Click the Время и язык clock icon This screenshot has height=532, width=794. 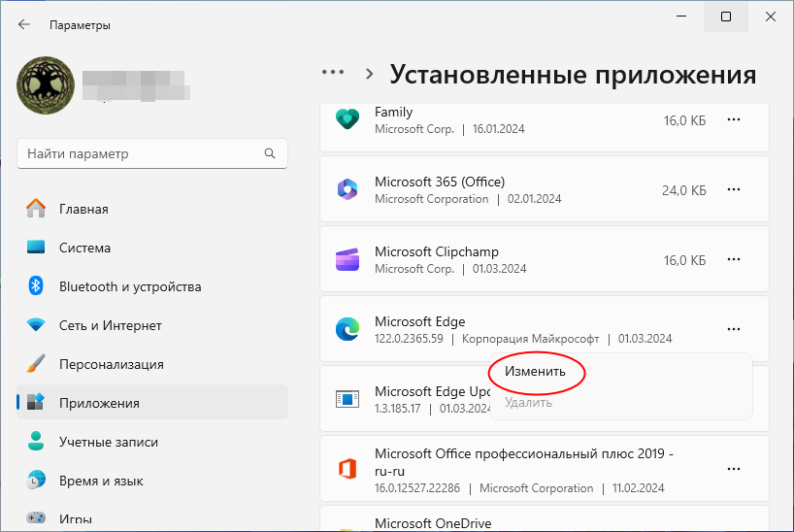click(36, 480)
